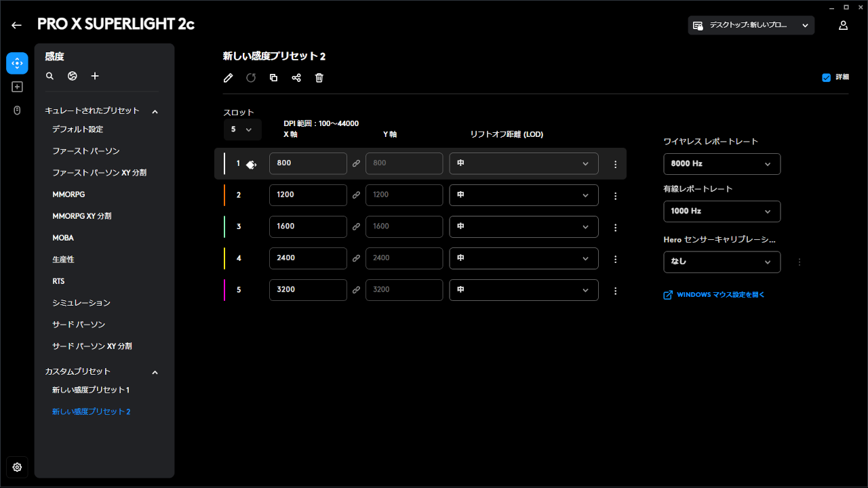868x488 pixels.
Task: Click the duplicate preset icon
Action: 273,78
